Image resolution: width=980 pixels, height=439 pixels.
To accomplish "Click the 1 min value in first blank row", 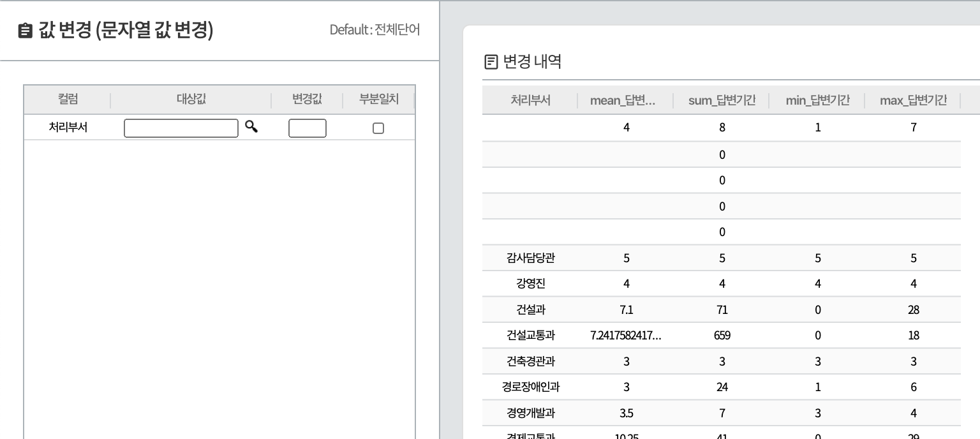I will point(818,128).
